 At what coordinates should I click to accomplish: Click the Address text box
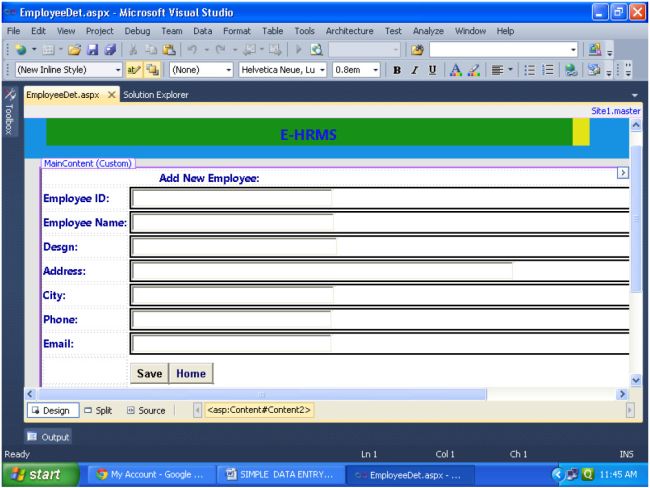tap(322, 272)
